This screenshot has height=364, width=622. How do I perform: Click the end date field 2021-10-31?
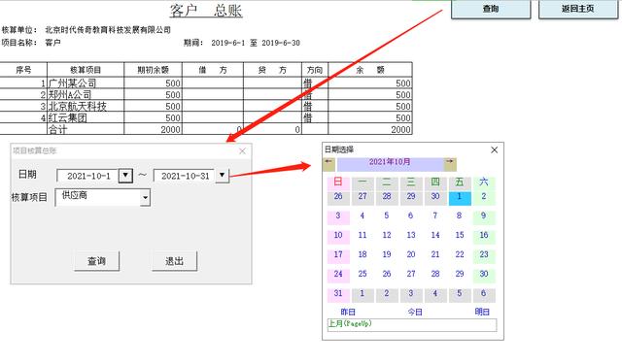coord(185,176)
